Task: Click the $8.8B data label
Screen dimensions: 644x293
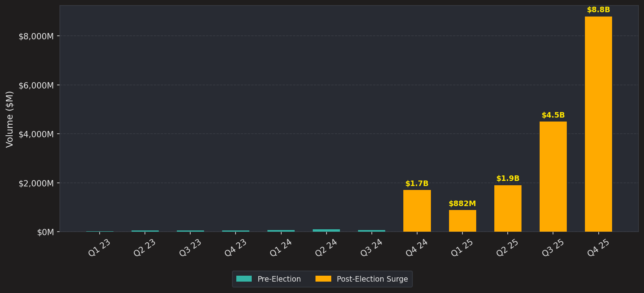Action: pos(598,10)
